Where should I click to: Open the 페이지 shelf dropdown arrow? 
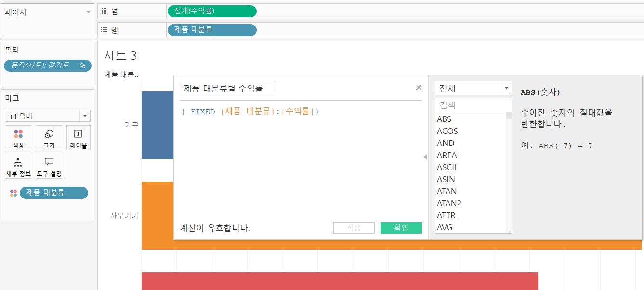88,12
